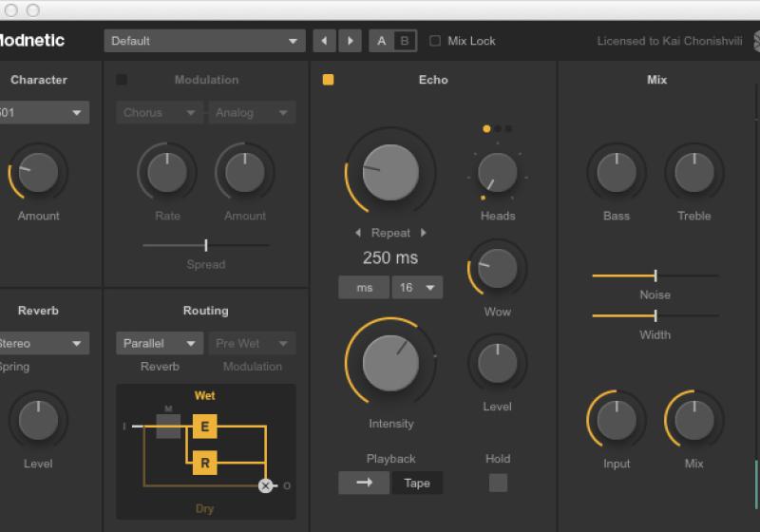
Task: Click the R reverb block in routing diagram
Action: coord(204,464)
